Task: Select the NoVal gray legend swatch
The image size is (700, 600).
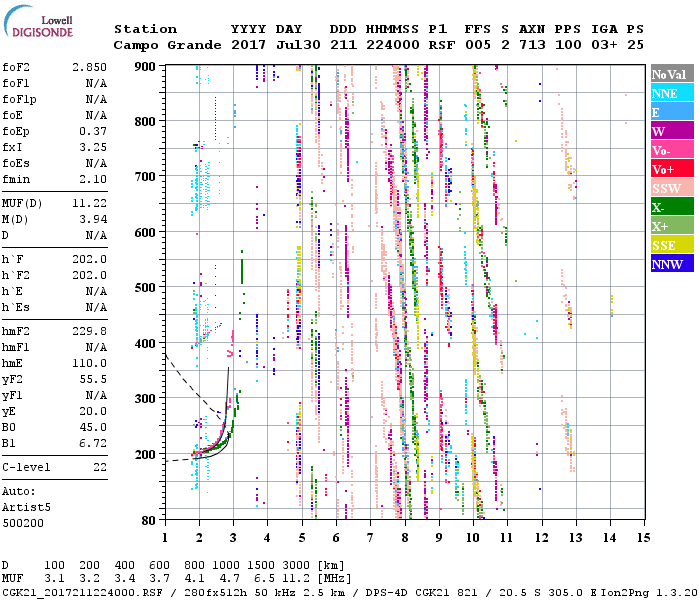Action: point(671,74)
